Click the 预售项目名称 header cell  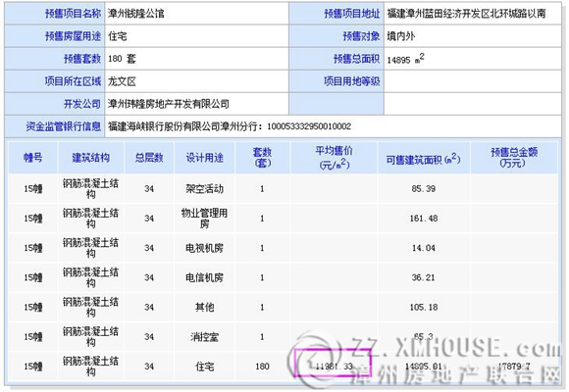click(55, 14)
